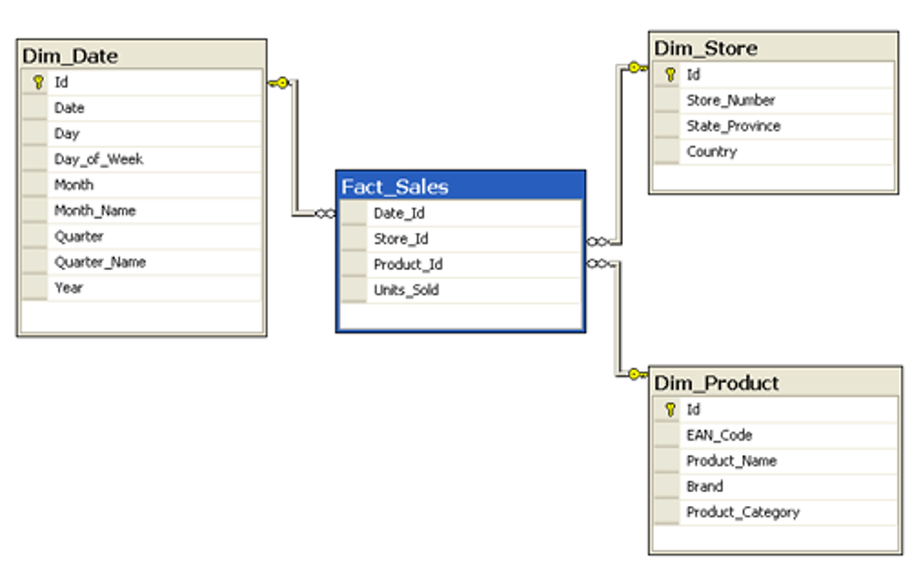The width and height of the screenshot is (924, 563).
Task: Select the Date_Id column in Fact_Sales
Action: (461, 214)
